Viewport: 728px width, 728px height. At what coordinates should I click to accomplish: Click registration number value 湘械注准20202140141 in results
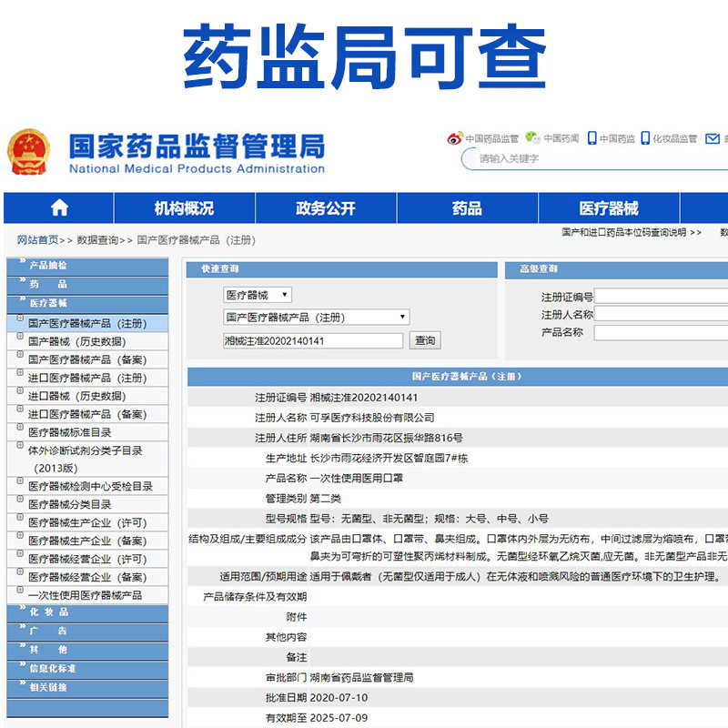coord(363,398)
